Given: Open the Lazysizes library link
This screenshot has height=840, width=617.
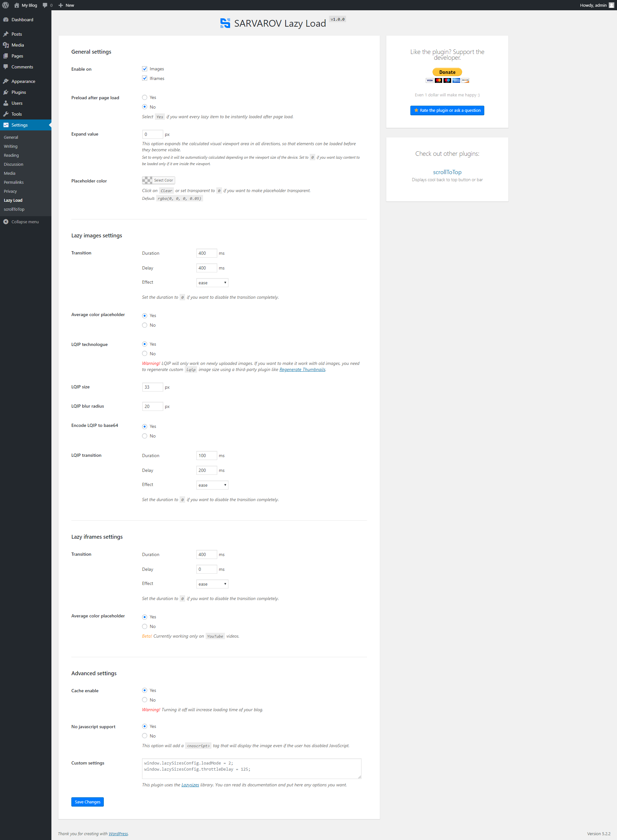Looking at the screenshot, I should [x=190, y=785].
